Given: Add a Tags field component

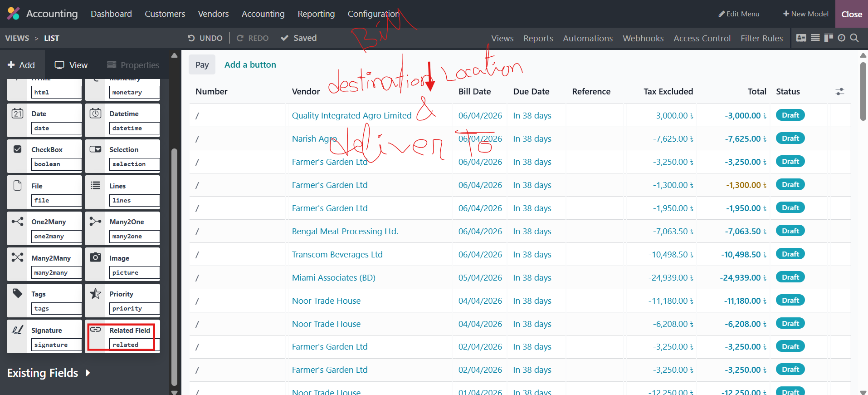Looking at the screenshot, I should (44, 301).
